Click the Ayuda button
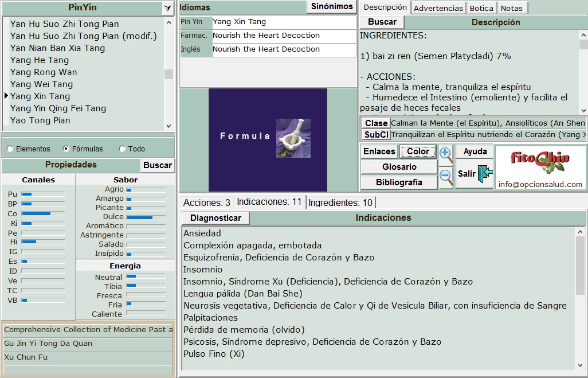Image resolution: width=588 pixels, height=378 pixels. coord(475,151)
